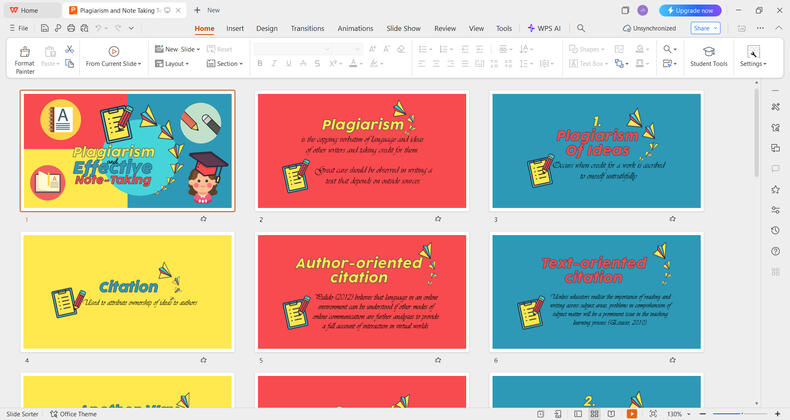
Task: Click the Print Preview icon
Action: 84,28
